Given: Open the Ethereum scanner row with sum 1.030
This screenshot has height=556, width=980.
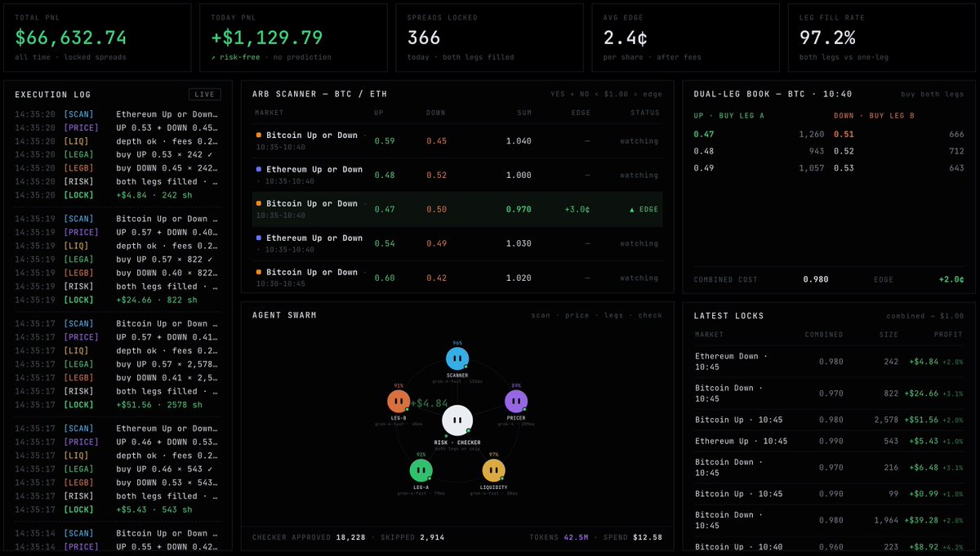Looking at the screenshot, I should pos(457,243).
